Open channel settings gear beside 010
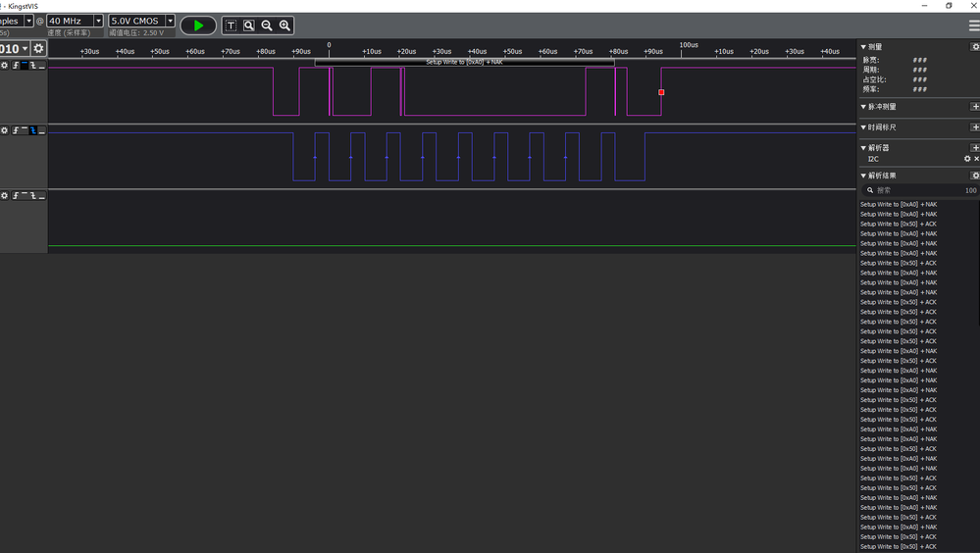 [x=39, y=48]
